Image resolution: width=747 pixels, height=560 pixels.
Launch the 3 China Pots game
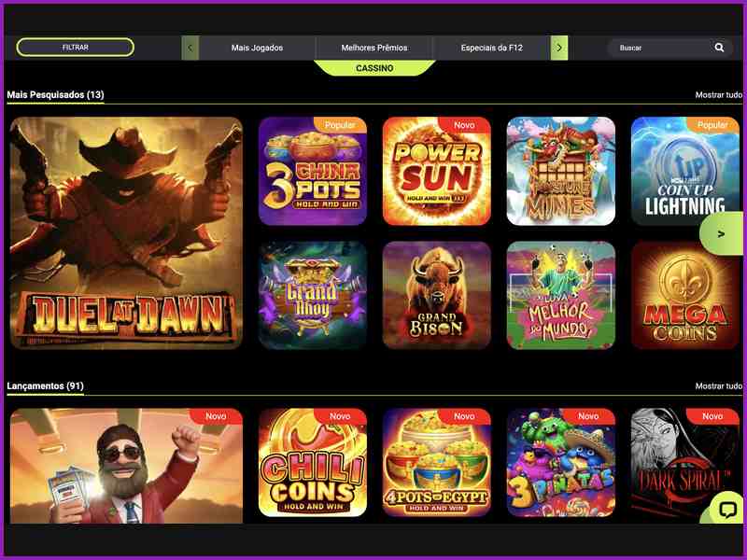click(313, 171)
